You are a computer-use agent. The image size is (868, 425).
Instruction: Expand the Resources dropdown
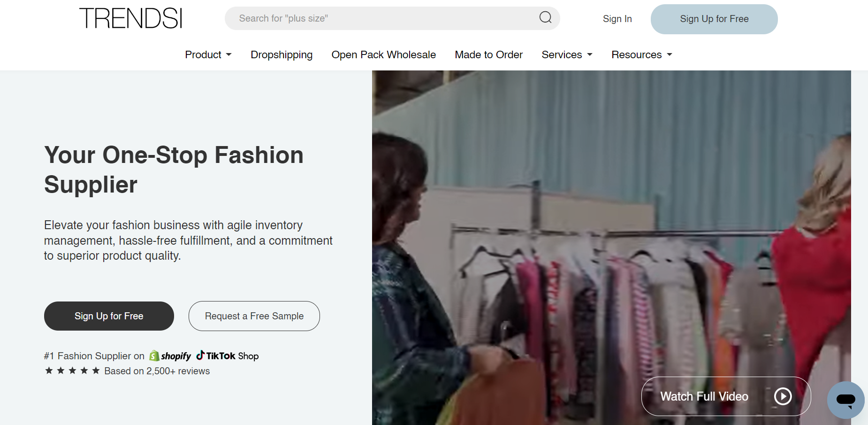click(642, 55)
